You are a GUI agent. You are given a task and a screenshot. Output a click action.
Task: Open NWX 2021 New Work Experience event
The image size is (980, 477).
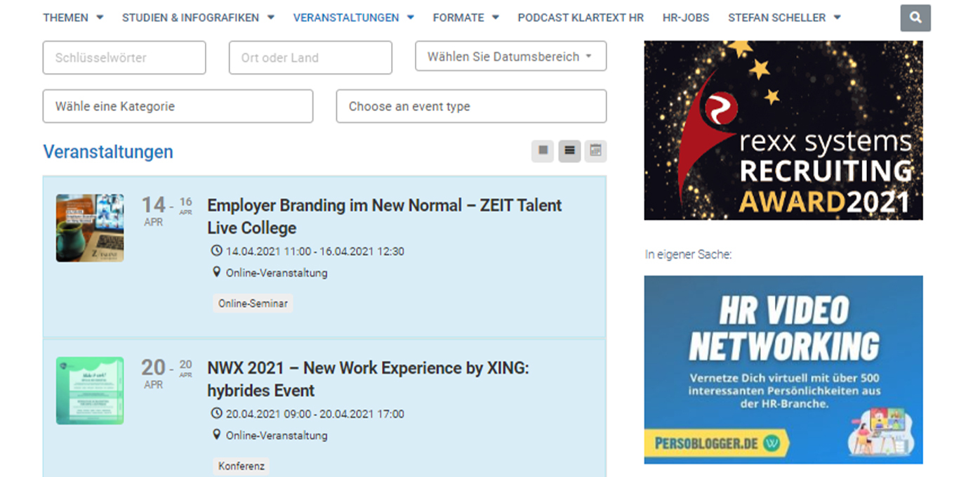tap(368, 379)
